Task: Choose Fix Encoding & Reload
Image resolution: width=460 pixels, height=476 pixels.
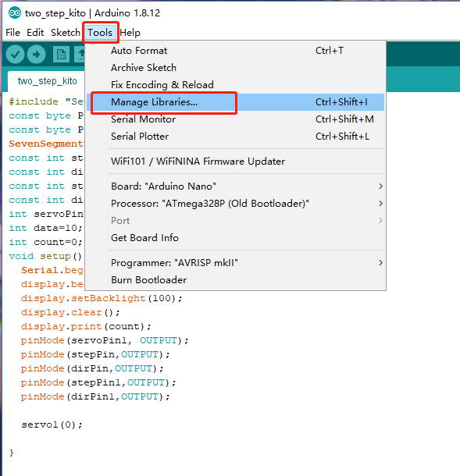Action: (236, 85)
